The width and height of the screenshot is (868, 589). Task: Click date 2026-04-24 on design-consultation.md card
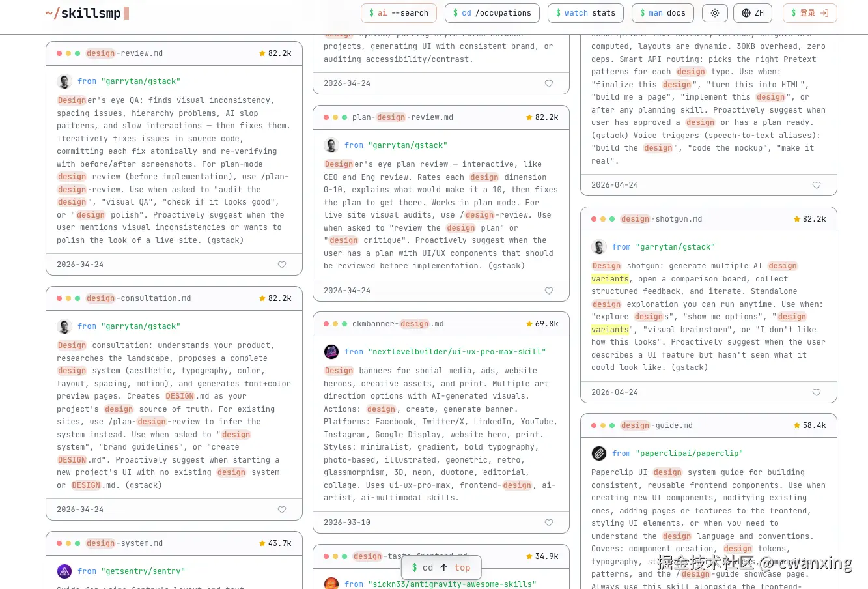[80, 510]
